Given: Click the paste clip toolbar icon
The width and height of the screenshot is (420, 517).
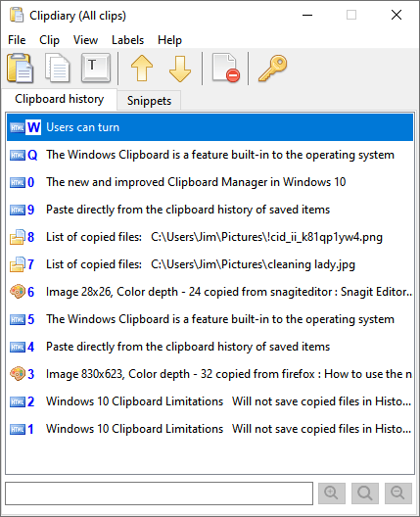Looking at the screenshot, I should [x=20, y=68].
